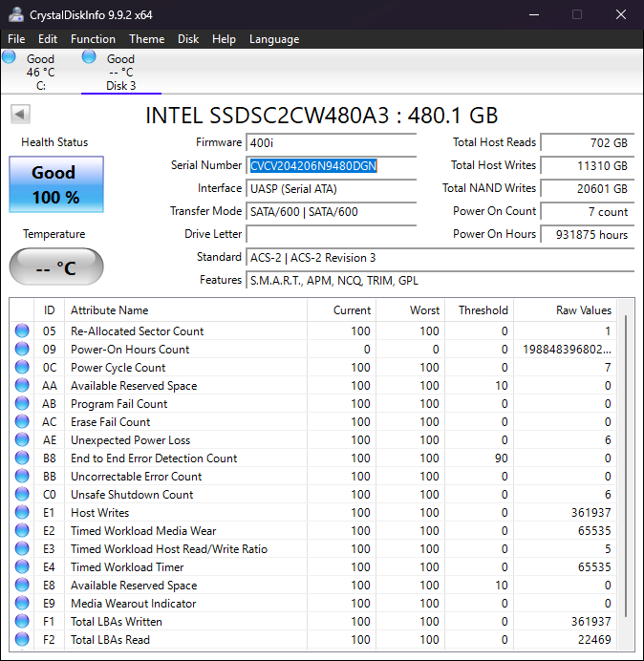Click the Transfer Mode SATA/600 field

tap(331, 211)
